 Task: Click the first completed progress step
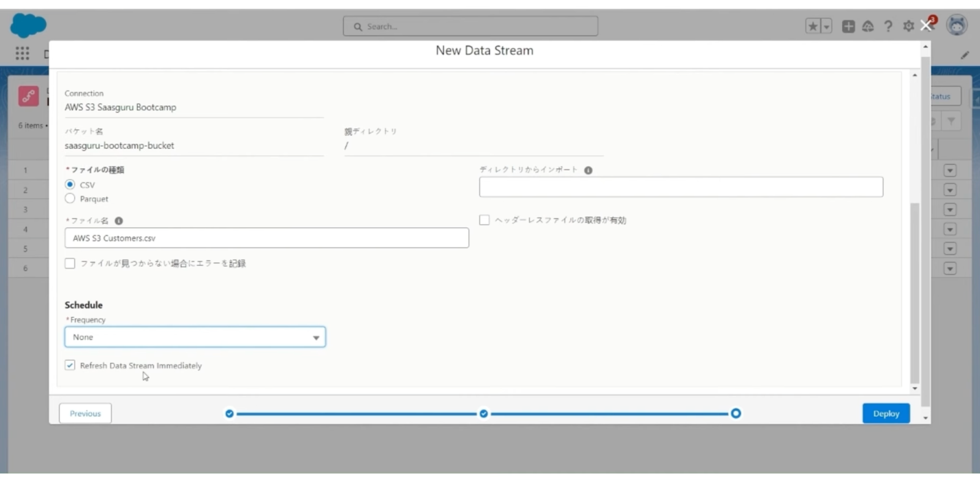coord(229,414)
